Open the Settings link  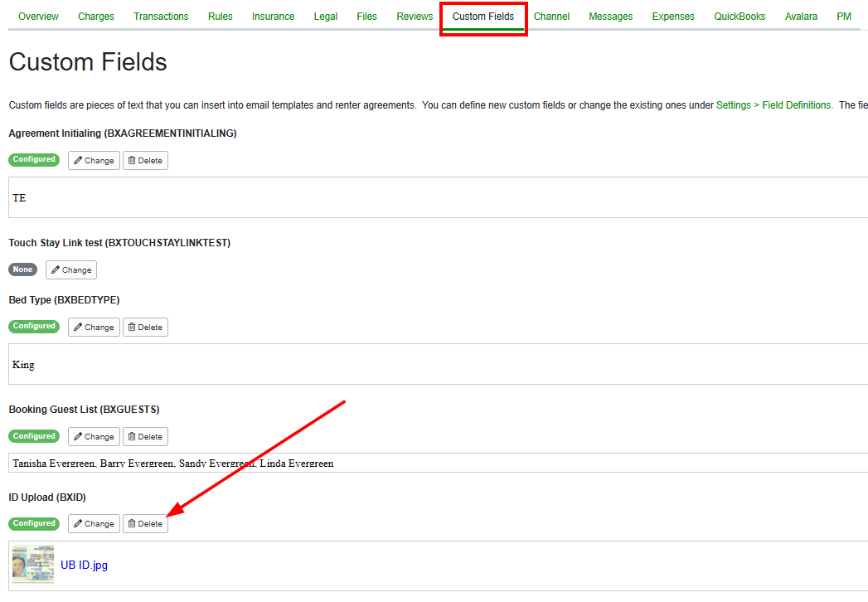click(733, 105)
